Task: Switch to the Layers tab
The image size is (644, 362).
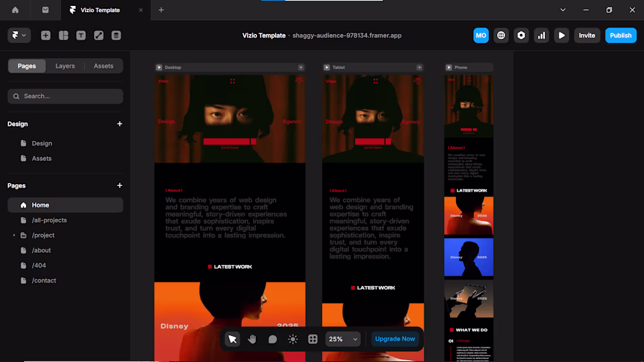Action: [x=65, y=65]
